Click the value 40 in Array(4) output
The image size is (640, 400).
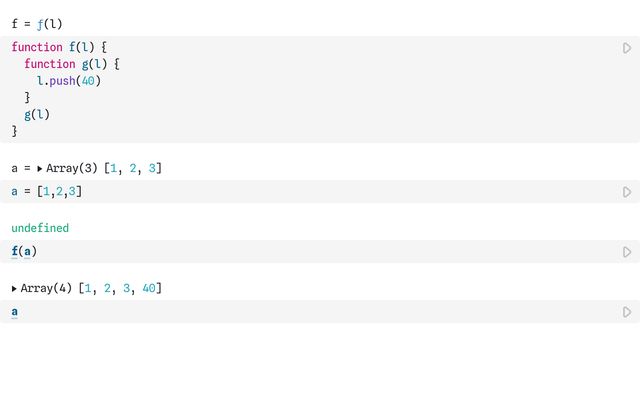pyautogui.click(x=149, y=289)
